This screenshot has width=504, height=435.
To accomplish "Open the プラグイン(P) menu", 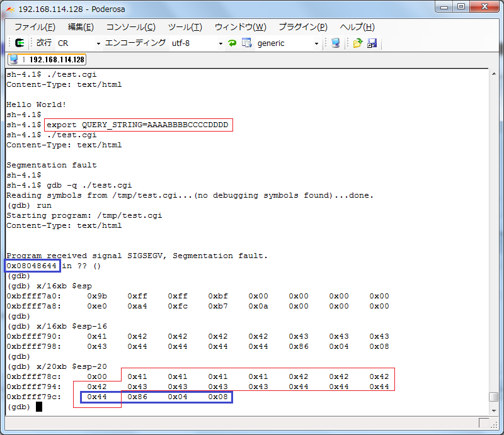I will coord(303,27).
